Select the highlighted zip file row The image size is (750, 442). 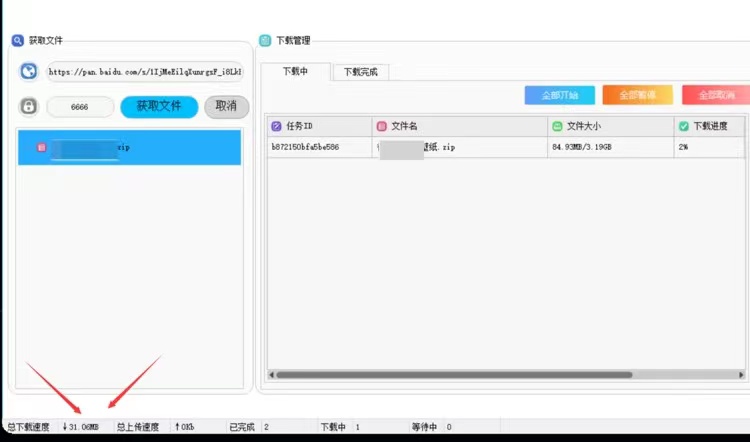[129, 147]
